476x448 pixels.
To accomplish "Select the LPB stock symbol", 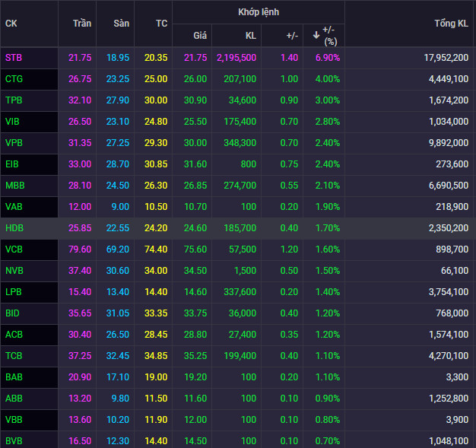I will click(x=14, y=291).
